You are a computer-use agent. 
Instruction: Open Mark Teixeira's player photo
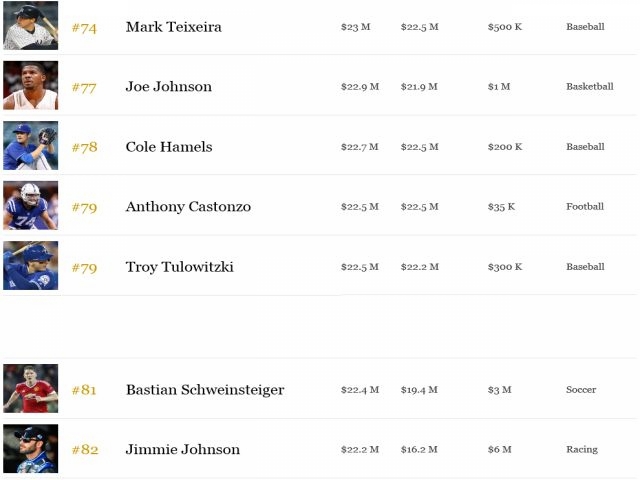tap(31, 25)
